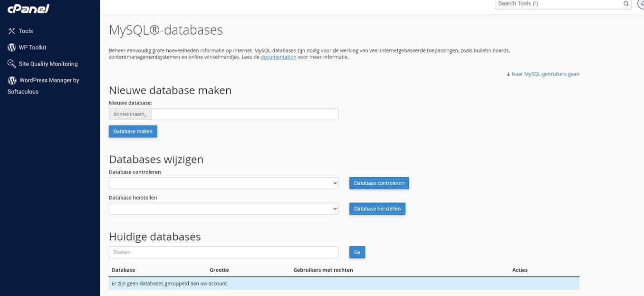The image size is (644, 296).
Task: Jump via Naar MySQL-gebruikers gaan link
Action: [x=543, y=74]
